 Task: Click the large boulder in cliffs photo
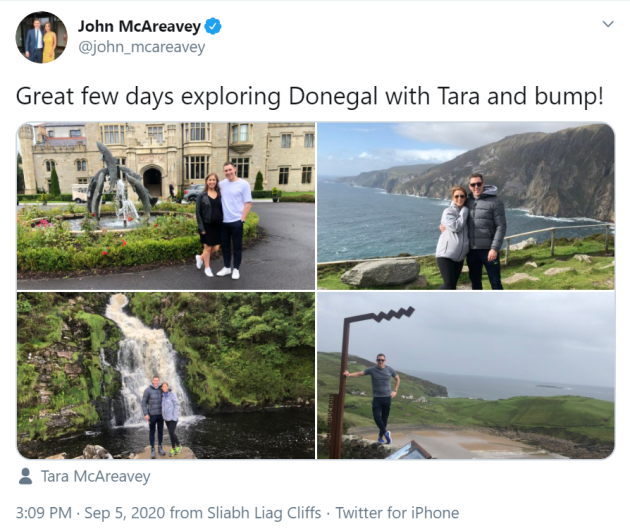(x=380, y=272)
